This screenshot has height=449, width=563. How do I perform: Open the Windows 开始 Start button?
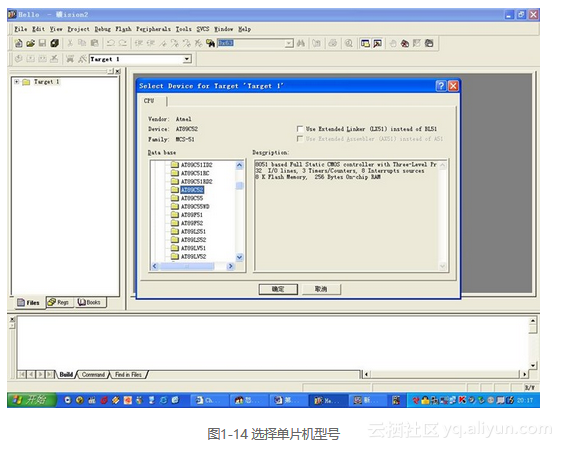[x=32, y=400]
